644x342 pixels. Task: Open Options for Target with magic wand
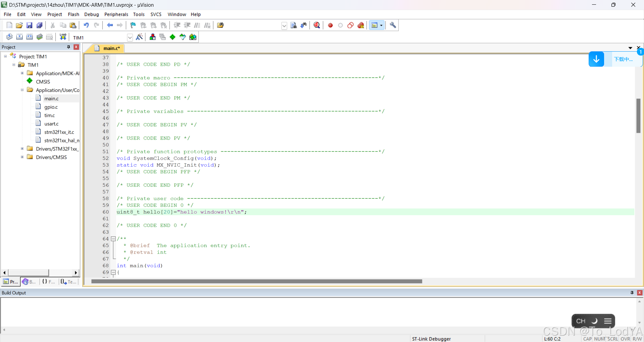pyautogui.click(x=140, y=37)
